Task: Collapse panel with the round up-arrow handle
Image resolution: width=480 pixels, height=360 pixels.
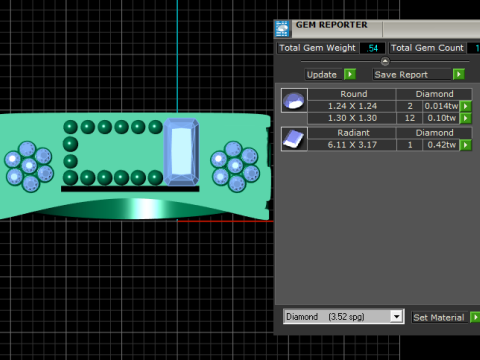Action: pos(385,61)
